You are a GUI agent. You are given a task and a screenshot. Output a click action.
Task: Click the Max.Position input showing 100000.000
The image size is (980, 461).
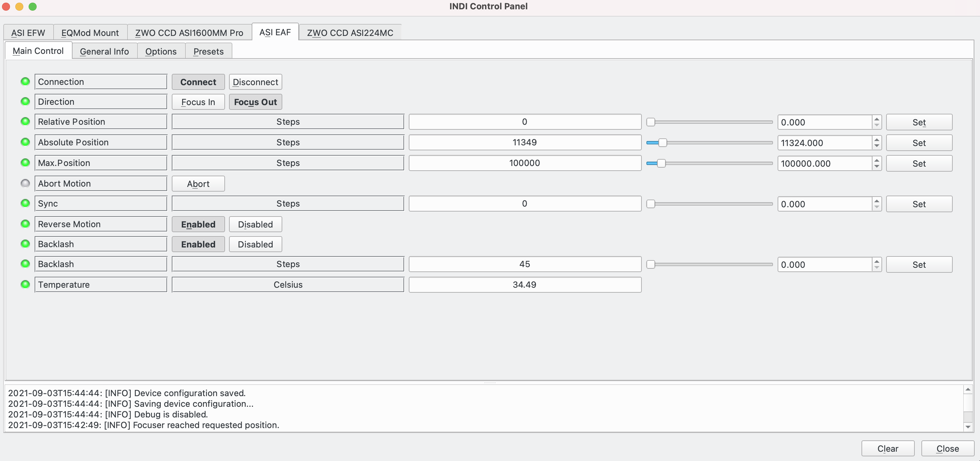tap(825, 163)
